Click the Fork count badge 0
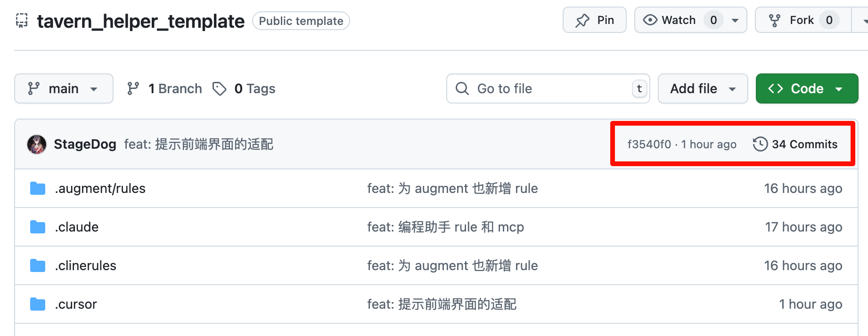 (829, 20)
